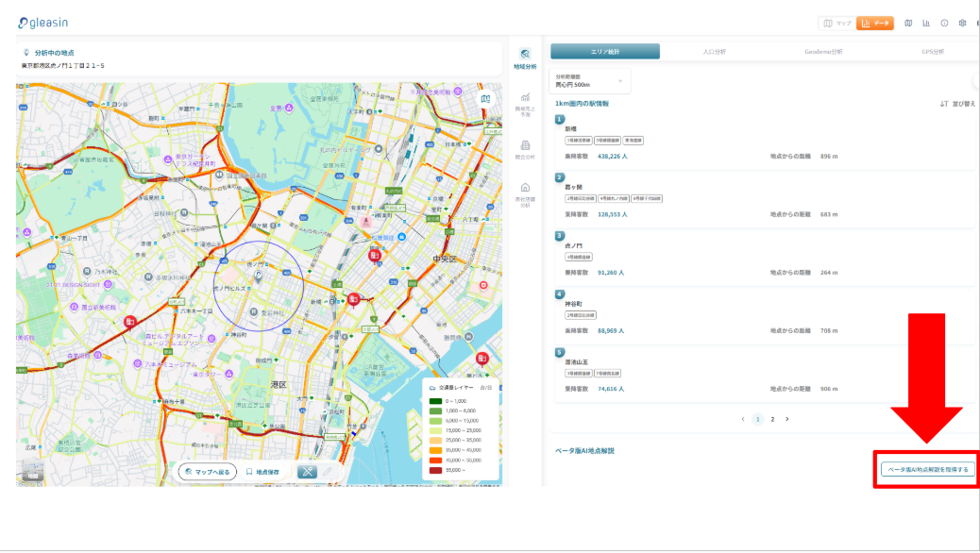Switch to the Geodemo分析 tab
Image resolution: width=980 pixels, height=553 pixels.
pos(823,51)
